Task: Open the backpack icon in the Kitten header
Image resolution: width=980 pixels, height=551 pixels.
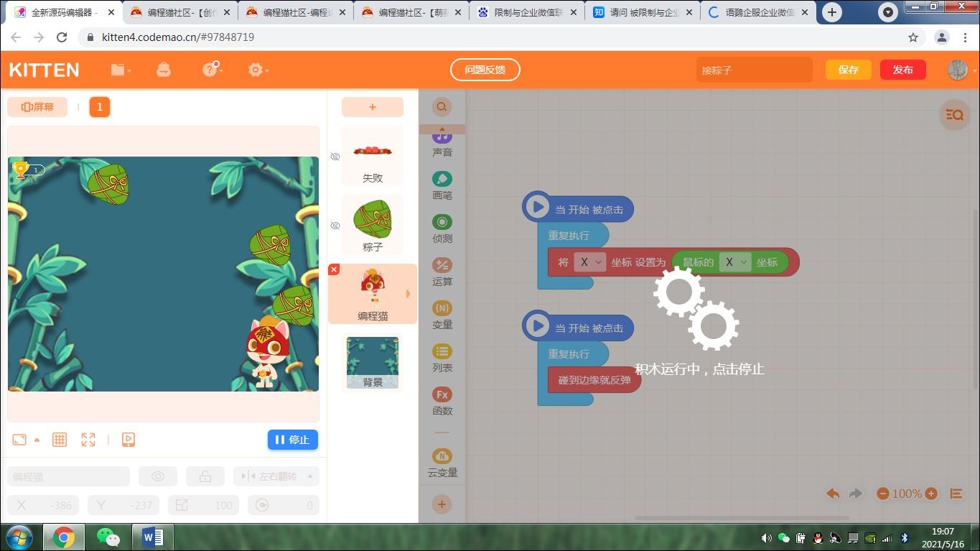Action: [x=164, y=70]
